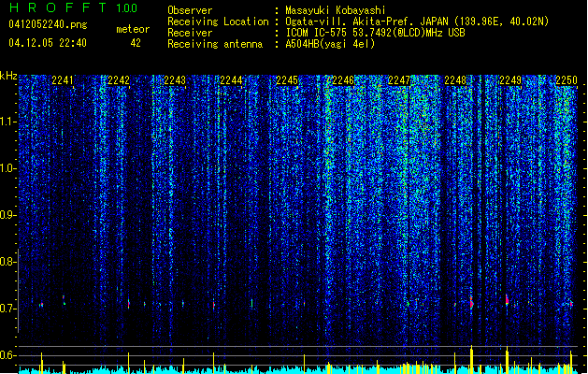Click the 0.9 kHz axis label
The height and width of the screenshot is (374, 588).
point(7,215)
